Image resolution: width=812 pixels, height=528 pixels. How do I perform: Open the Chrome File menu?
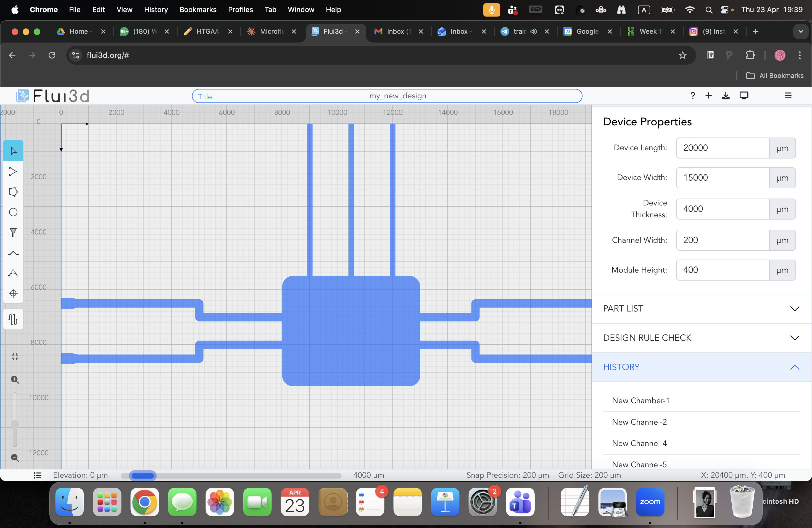[74, 10]
